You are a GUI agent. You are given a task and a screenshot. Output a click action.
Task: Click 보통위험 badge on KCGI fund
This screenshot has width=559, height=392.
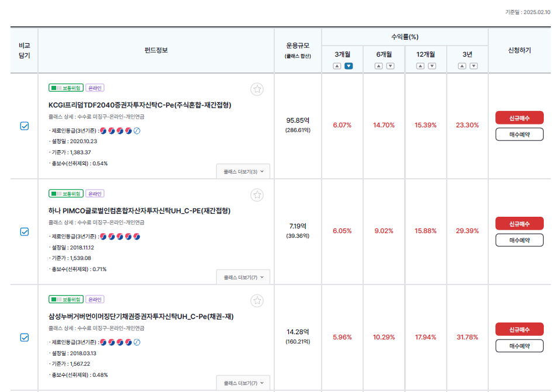[66, 88]
